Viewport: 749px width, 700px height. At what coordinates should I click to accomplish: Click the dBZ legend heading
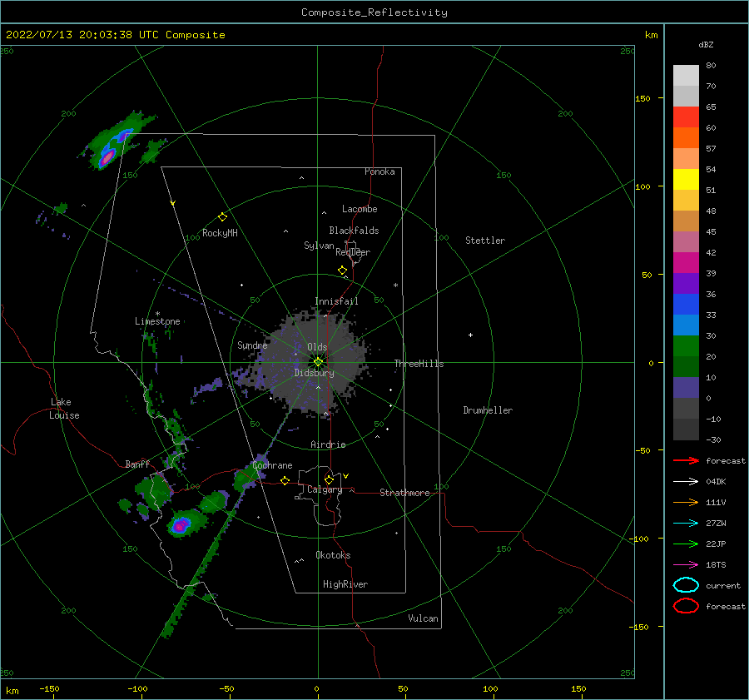[706, 44]
